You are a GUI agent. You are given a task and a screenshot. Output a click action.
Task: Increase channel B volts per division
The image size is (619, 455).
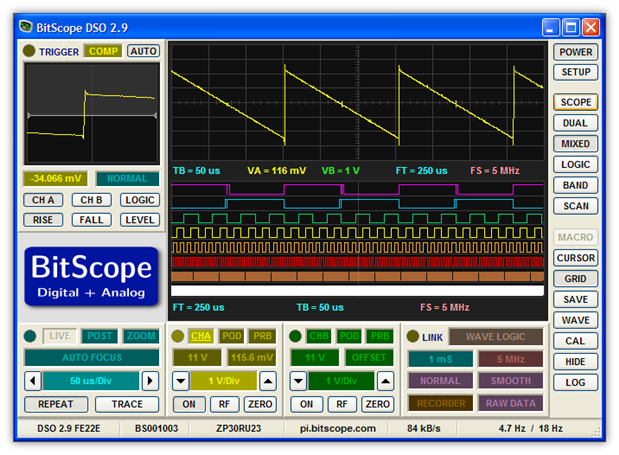point(385,381)
